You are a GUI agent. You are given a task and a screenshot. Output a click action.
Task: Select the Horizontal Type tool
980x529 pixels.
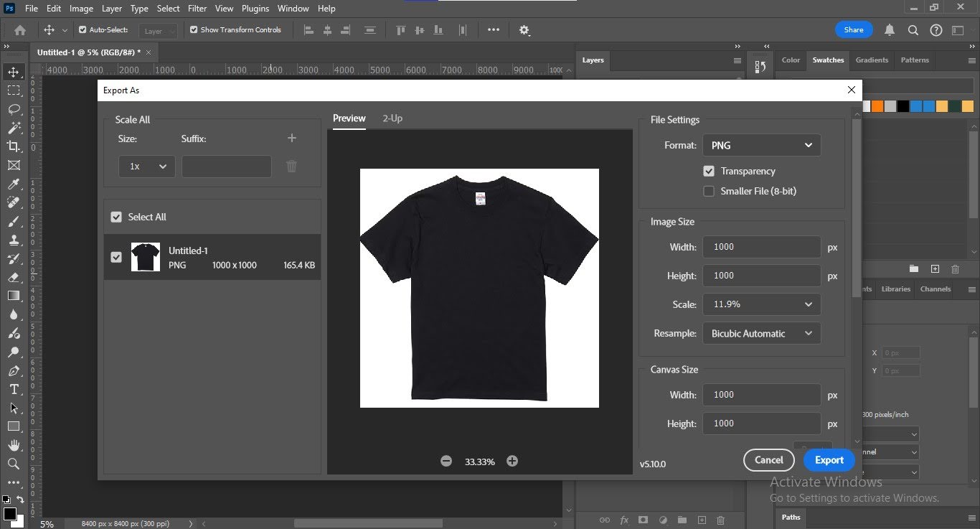13,389
